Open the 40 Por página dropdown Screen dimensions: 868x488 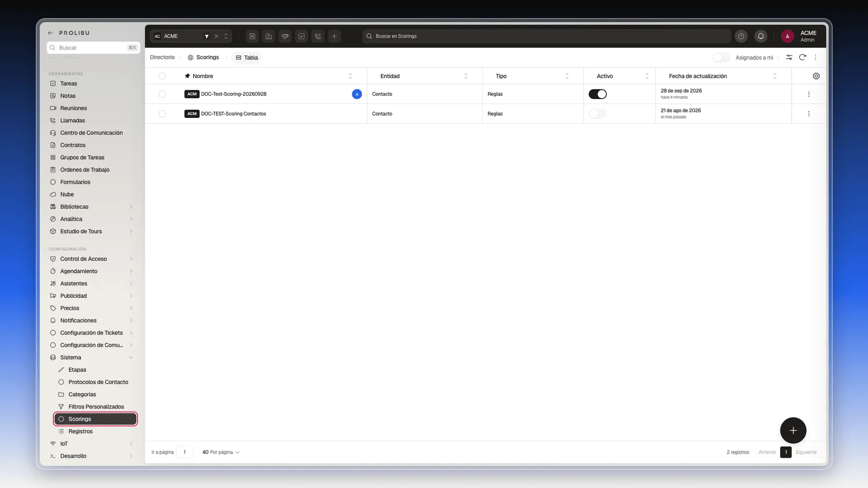click(221, 452)
